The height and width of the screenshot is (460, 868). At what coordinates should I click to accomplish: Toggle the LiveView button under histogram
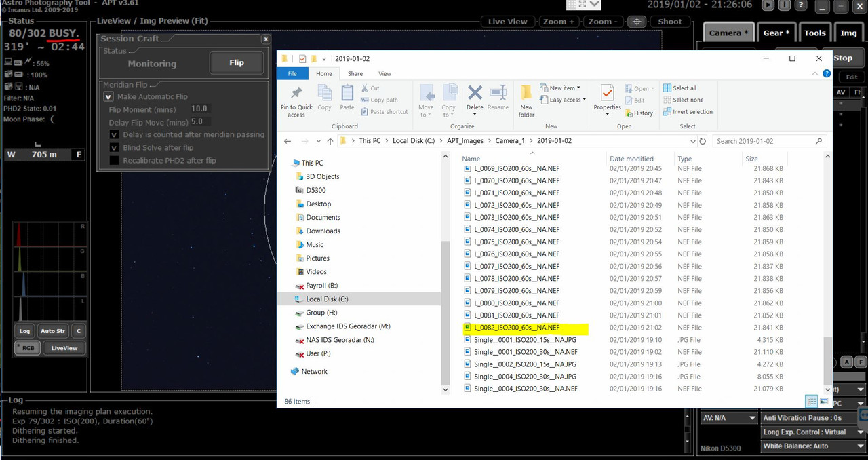[x=64, y=348]
